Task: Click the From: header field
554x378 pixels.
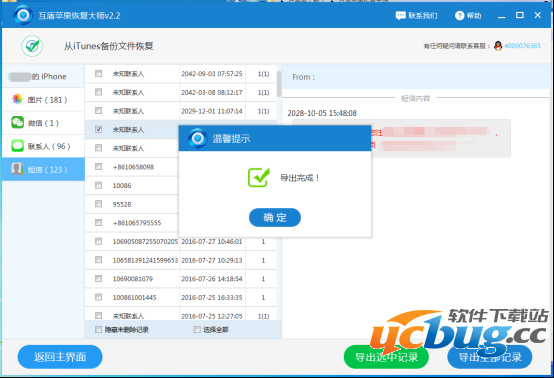Action: (416, 77)
